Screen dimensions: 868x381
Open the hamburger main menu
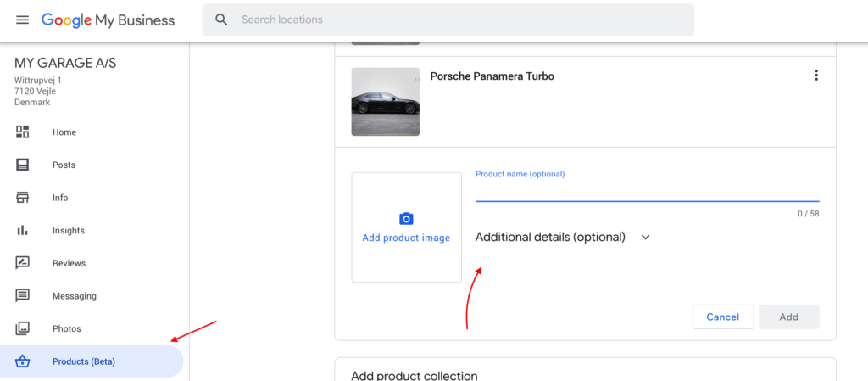pos(22,20)
